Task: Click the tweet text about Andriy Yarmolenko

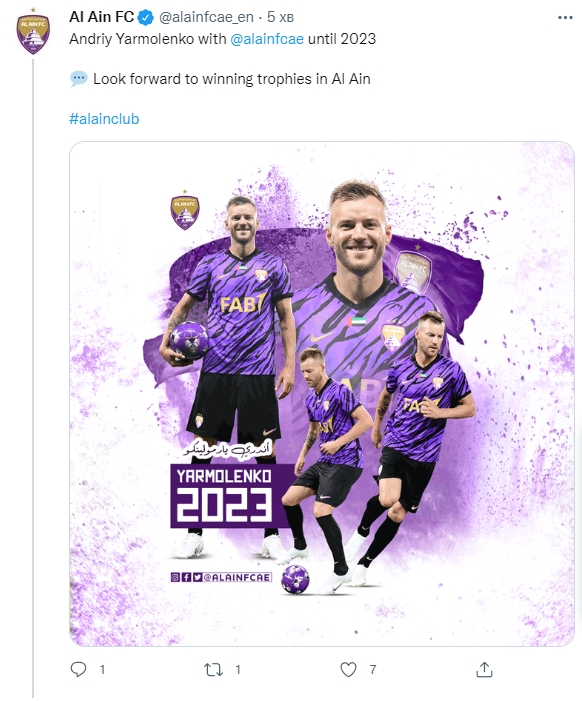Action: [x=223, y=39]
